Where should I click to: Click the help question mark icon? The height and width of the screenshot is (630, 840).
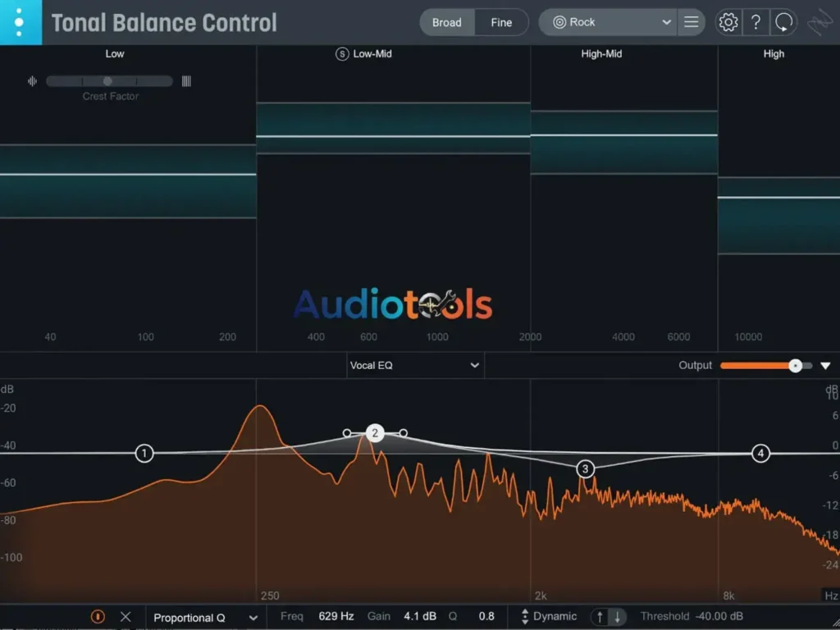[x=756, y=22]
